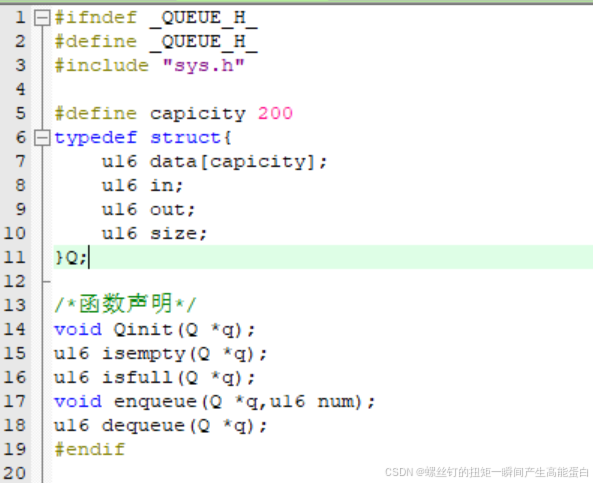Screen dimensions: 593x483
Task: Click _QUEUE_H_ on the #define line
Action: [203, 42]
